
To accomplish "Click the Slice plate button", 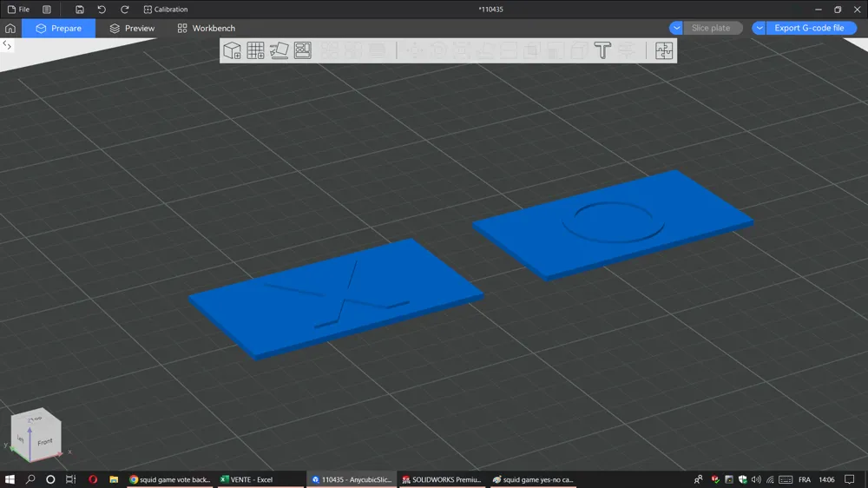I will (713, 28).
